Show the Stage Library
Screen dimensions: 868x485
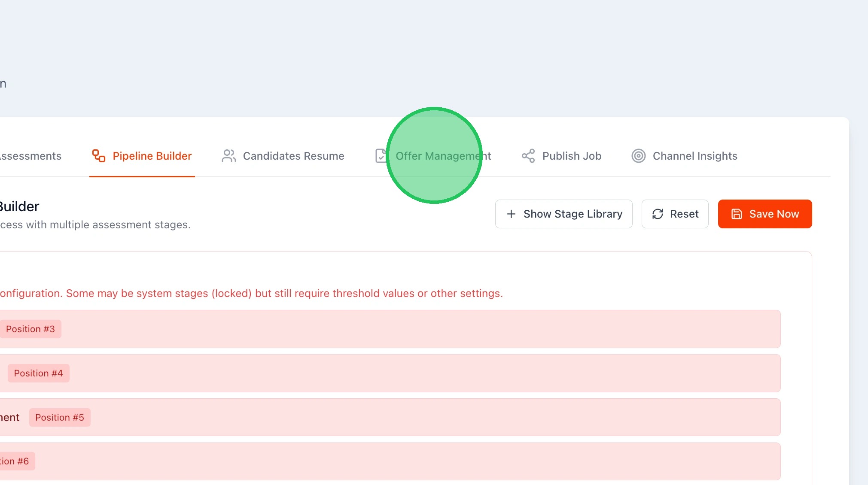point(563,214)
